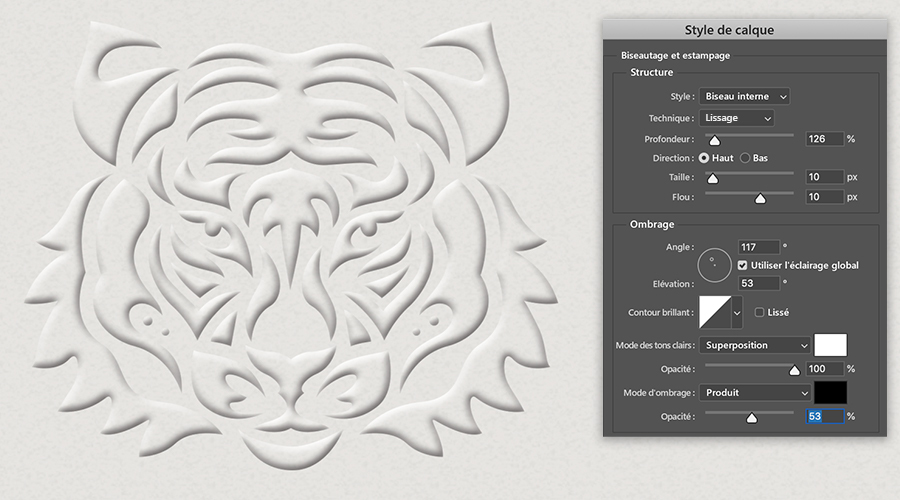Expand the Contour brillant picker arrow
The height and width of the screenshot is (500, 900).
[737, 313]
